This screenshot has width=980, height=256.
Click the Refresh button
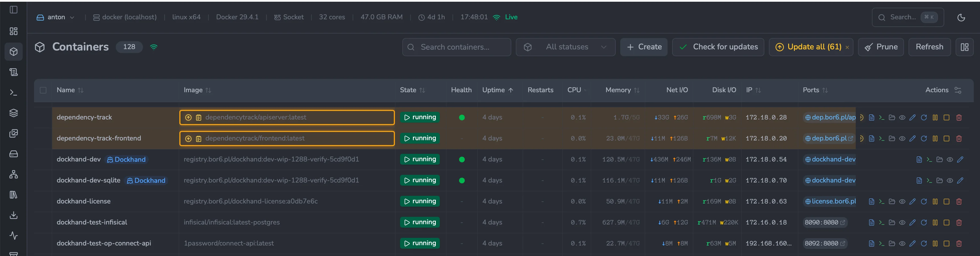[929, 47]
